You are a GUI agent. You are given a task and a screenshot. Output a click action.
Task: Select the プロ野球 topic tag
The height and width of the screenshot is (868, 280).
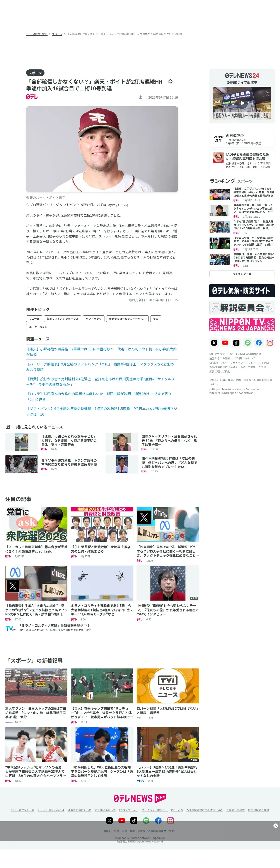tap(34, 319)
